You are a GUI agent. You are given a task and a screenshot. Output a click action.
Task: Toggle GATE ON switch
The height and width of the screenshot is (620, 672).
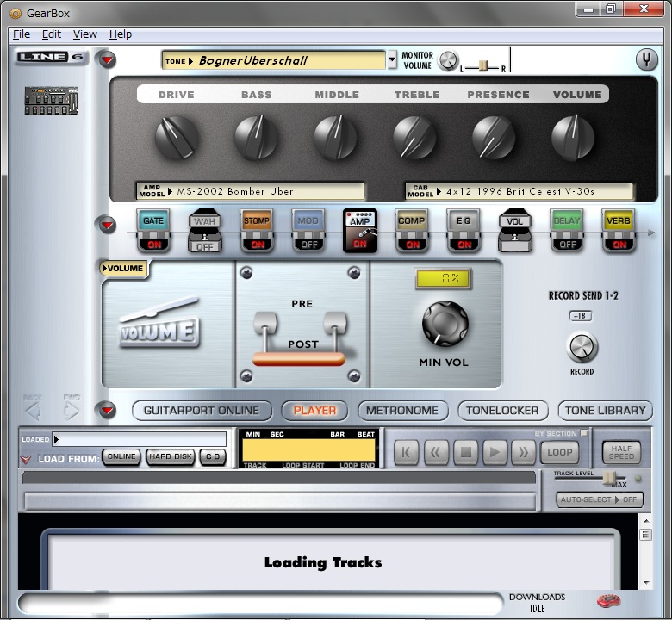point(154,245)
